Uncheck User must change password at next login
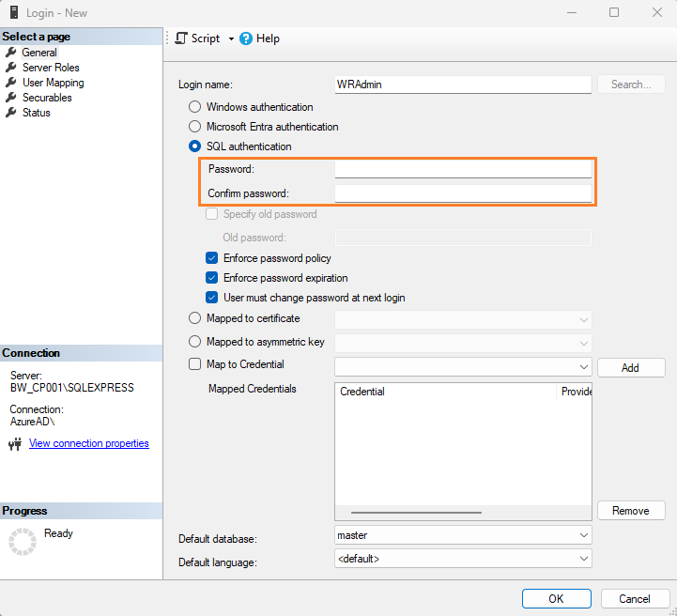677x616 pixels. 211,298
